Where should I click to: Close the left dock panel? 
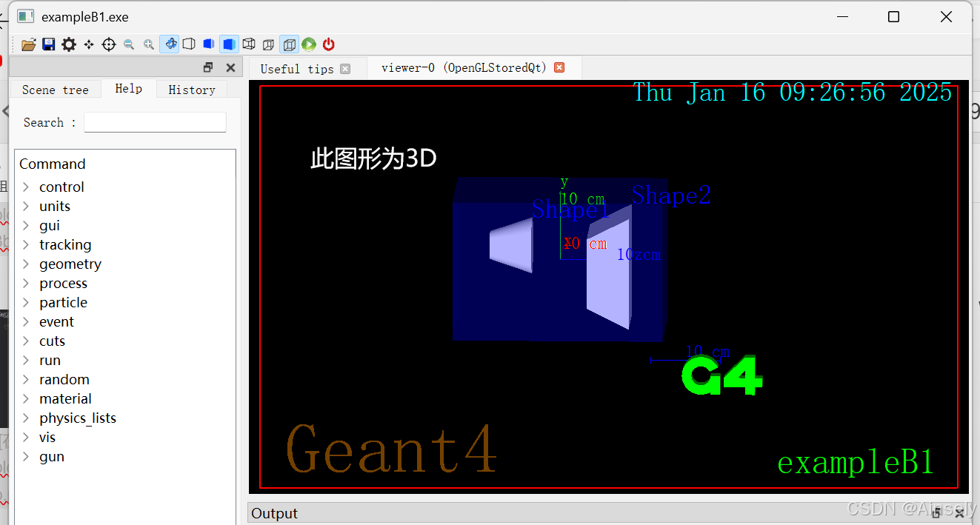tap(230, 67)
